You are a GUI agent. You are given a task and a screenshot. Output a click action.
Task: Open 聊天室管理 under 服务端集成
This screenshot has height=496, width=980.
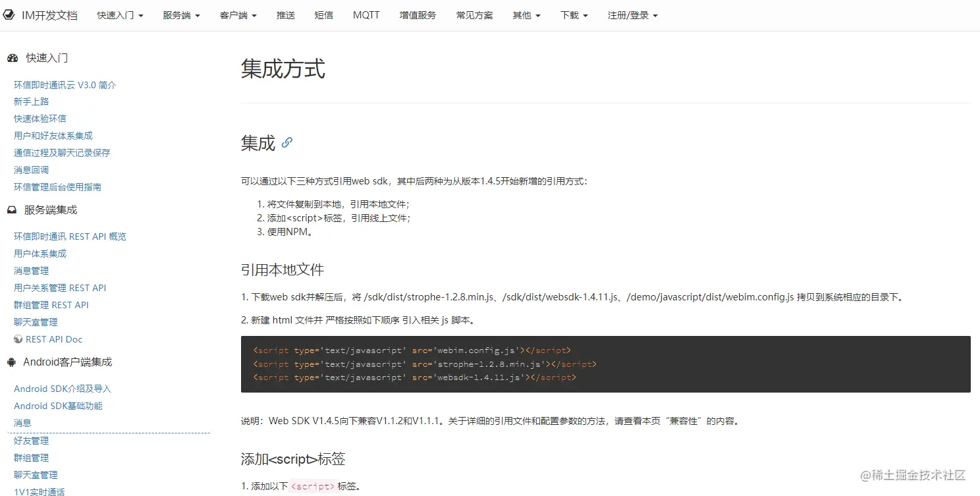[x=36, y=322]
